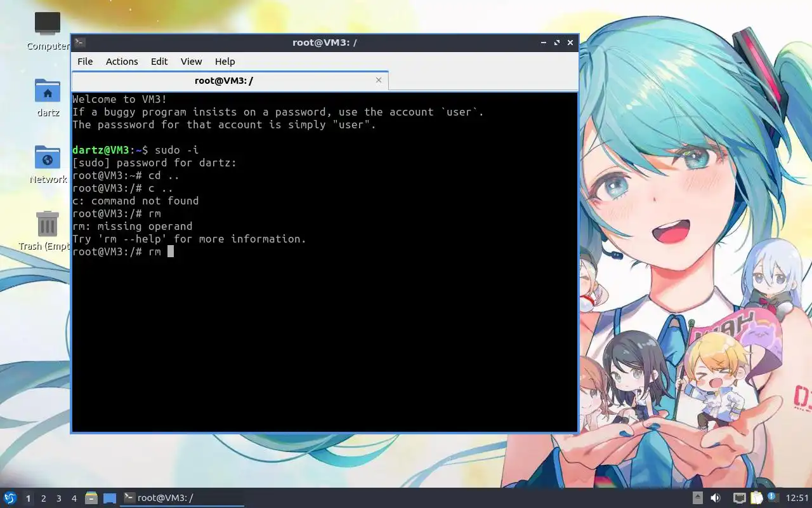Click the update notifier tray icon
Image resolution: width=812 pixels, height=508 pixels.
point(773,498)
